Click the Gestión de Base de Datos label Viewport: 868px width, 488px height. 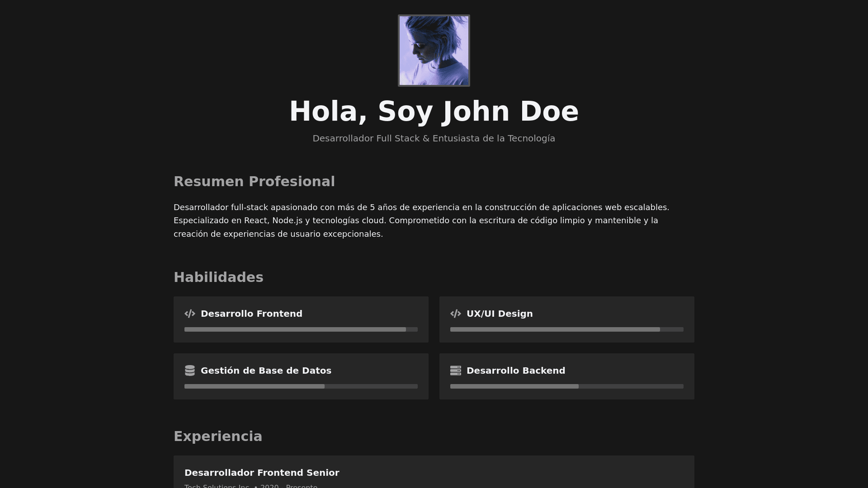(x=266, y=371)
